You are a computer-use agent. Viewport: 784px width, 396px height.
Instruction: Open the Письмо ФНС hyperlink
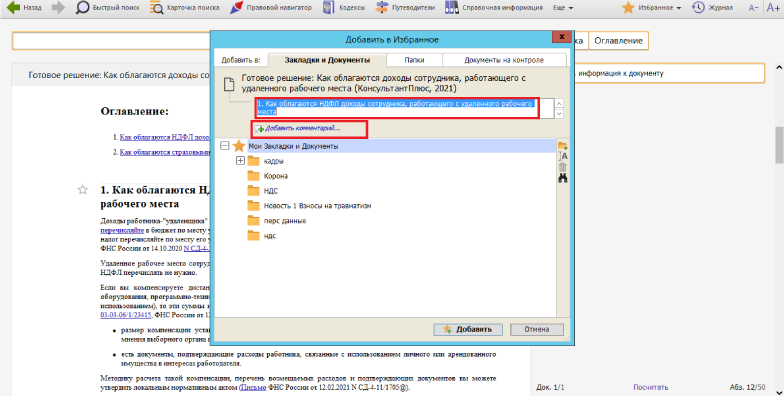[254, 388]
